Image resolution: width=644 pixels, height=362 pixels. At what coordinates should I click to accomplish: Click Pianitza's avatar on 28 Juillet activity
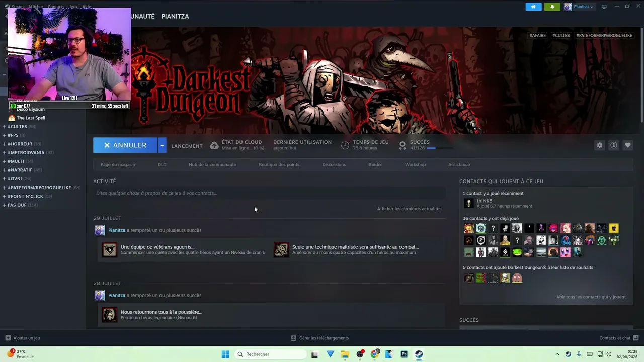pyautogui.click(x=100, y=295)
